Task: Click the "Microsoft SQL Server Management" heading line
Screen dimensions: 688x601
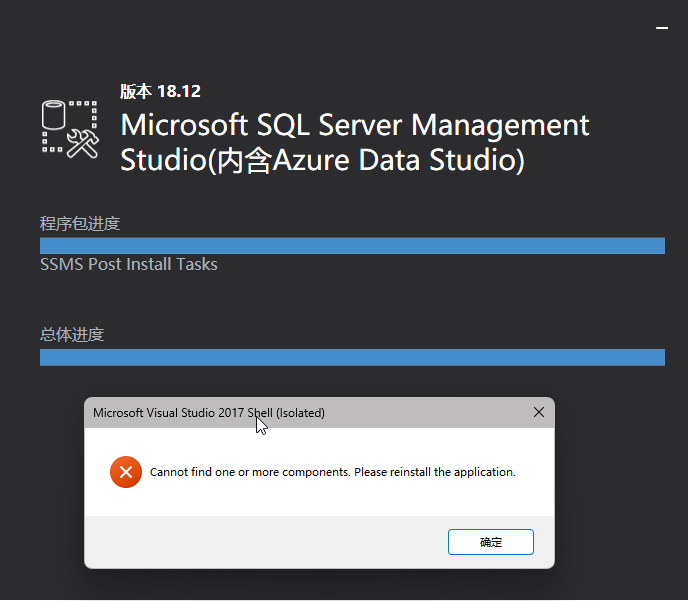Action: coord(355,126)
